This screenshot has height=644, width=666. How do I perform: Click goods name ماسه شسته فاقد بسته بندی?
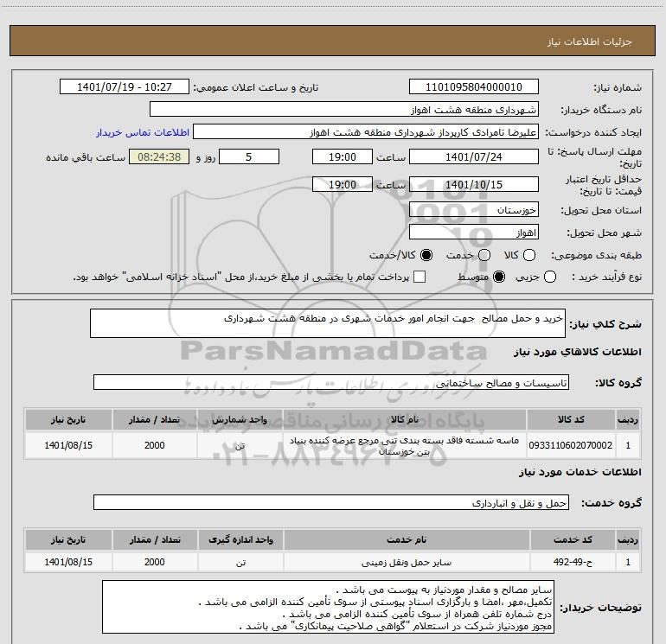pos(405,446)
